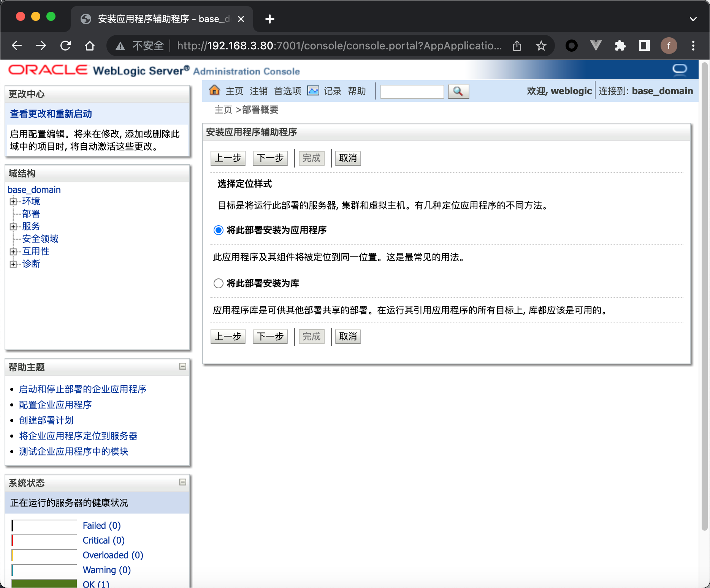Click the share icon in address bar

tap(517, 46)
